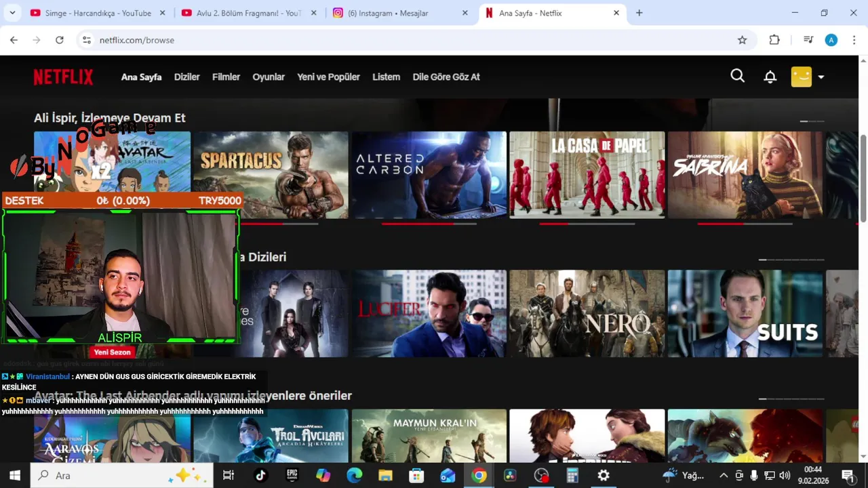Select the Altered Carbon thumbnail
This screenshot has height=488, width=868.
pyautogui.click(x=429, y=175)
